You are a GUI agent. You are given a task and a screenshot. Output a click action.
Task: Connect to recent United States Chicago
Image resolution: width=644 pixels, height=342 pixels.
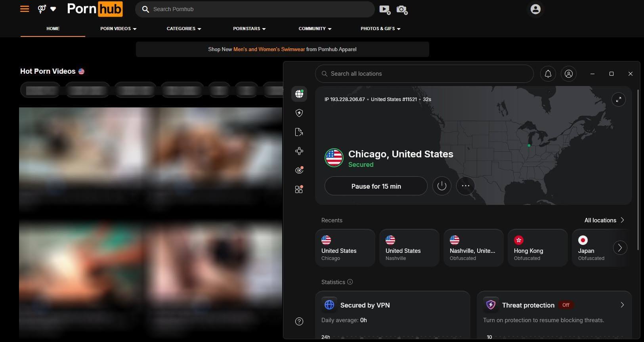pos(345,248)
